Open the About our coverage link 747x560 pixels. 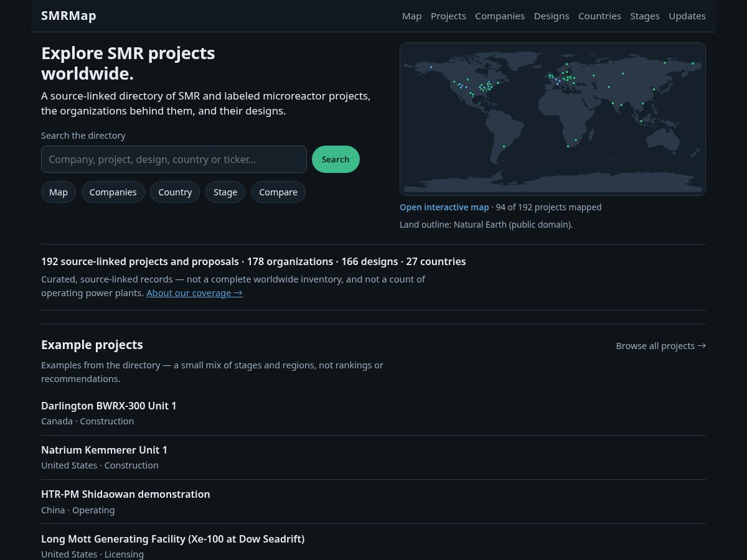point(194,293)
